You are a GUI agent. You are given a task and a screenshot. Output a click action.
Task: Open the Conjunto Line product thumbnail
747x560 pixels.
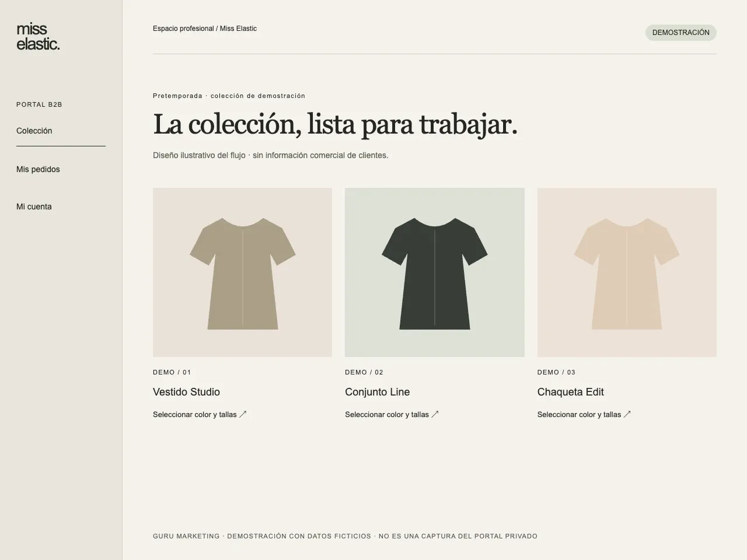434,272
